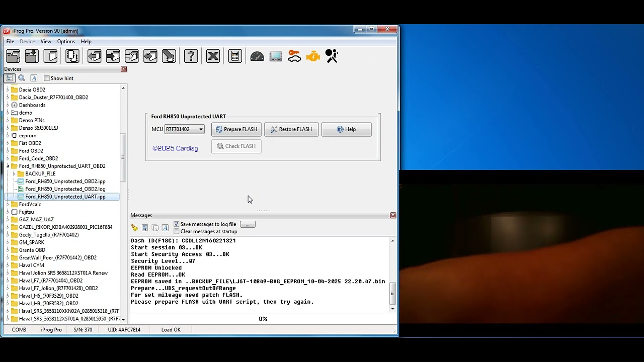This screenshot has height=362, width=644.
Task: Select the Ford_Code_OBD2 folder
Action: click(38, 158)
